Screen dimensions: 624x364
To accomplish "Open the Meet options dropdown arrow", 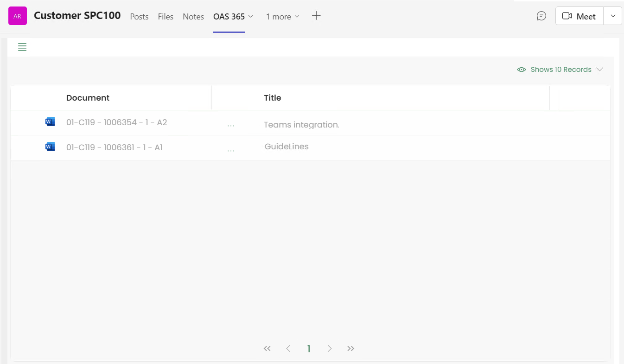I will 613,16.
